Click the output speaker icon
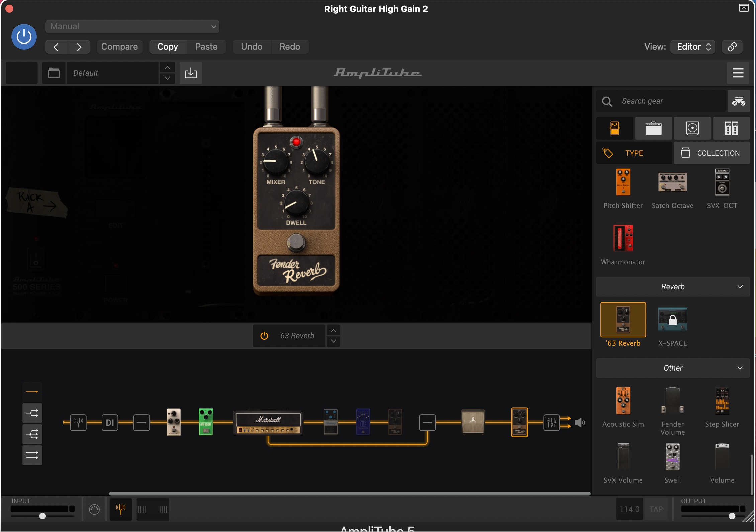 pyautogui.click(x=580, y=423)
